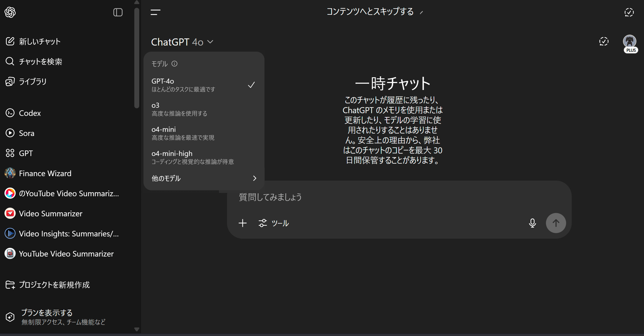The image size is (644, 336).
Task: Click the hamburger menu icon in header
Action: 156,12
